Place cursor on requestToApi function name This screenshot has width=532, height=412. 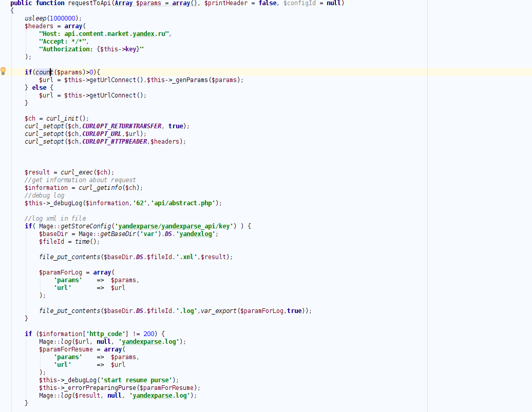pos(90,3)
